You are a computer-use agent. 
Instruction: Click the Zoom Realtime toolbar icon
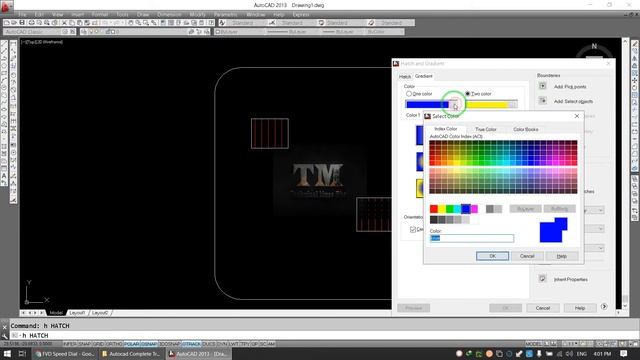[x=138, y=23]
